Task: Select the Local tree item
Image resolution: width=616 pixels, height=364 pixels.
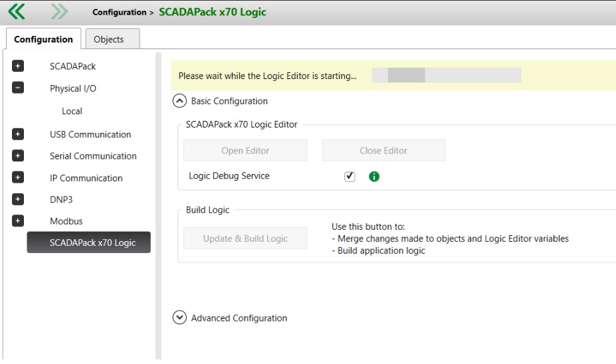Action: point(72,111)
